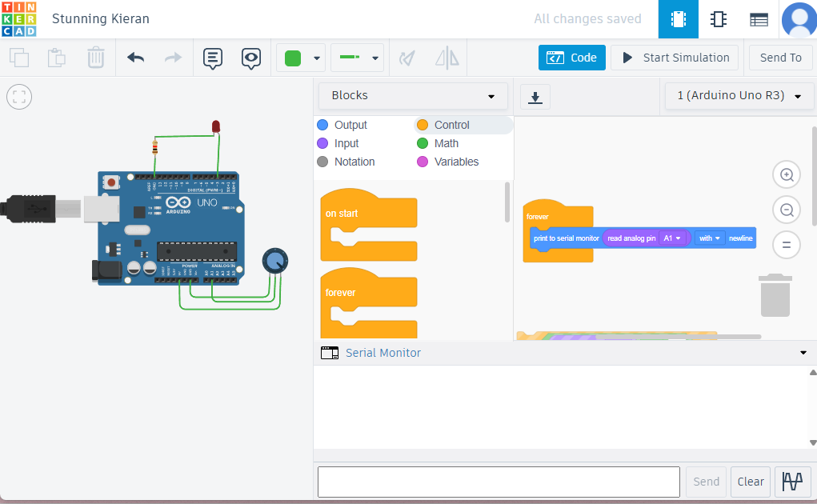
Task: Zoom out the blocks workspace
Action: (x=787, y=210)
